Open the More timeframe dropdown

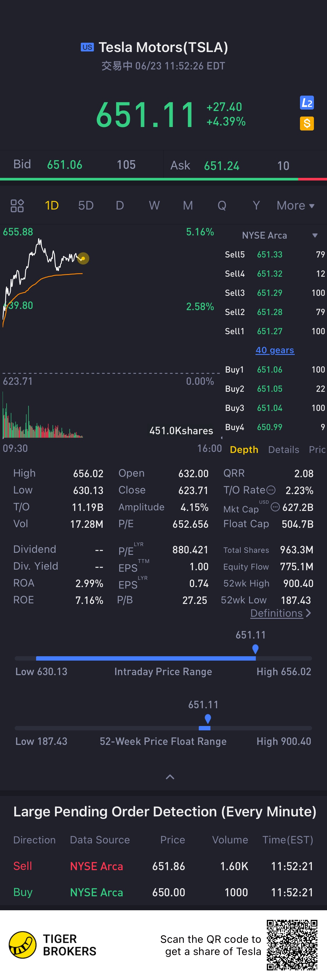point(295,206)
